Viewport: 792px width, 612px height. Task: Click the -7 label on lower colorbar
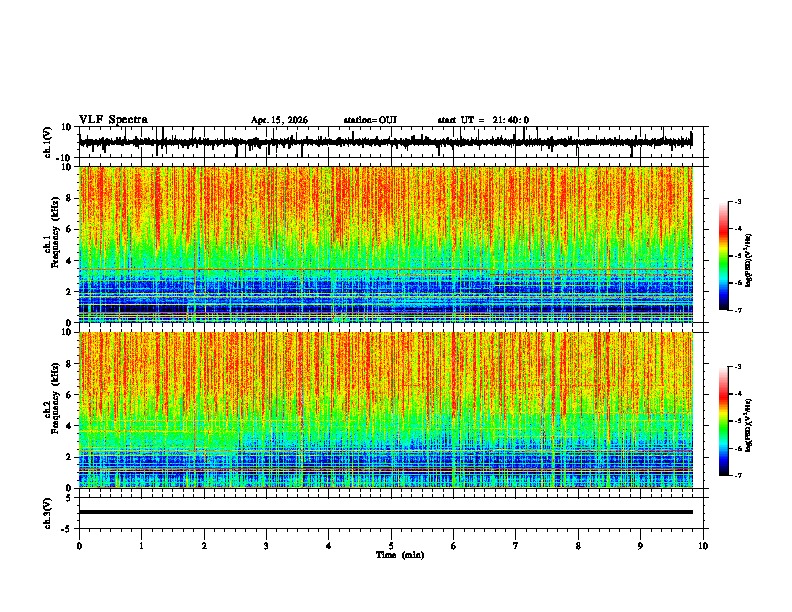pos(737,476)
